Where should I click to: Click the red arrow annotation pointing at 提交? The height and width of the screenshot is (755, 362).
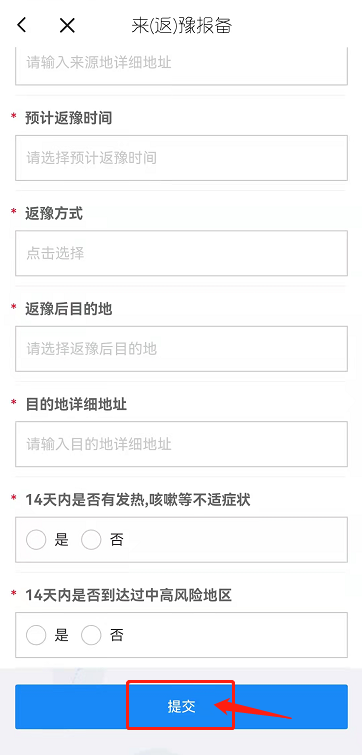click(x=253, y=708)
